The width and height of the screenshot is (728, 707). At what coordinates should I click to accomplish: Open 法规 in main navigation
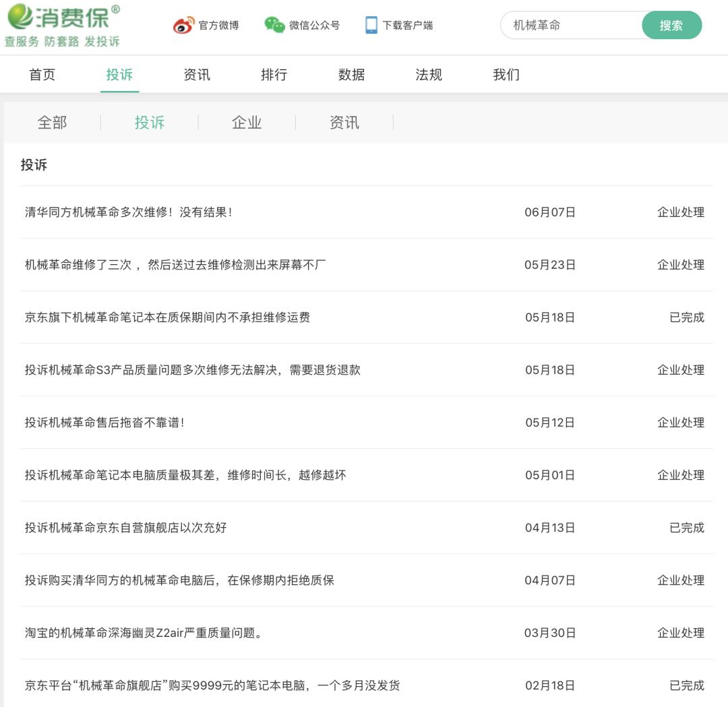coord(429,74)
